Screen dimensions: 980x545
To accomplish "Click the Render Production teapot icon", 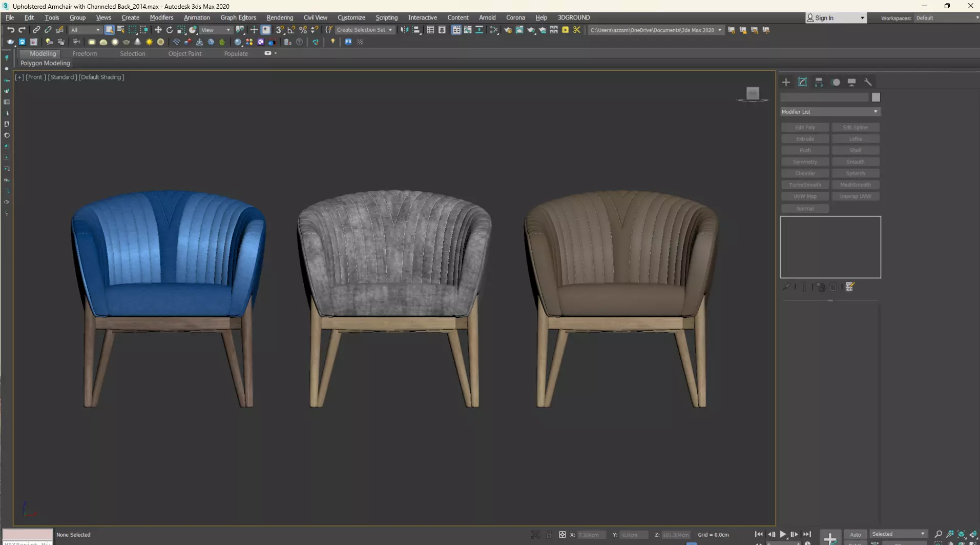I will point(531,30).
